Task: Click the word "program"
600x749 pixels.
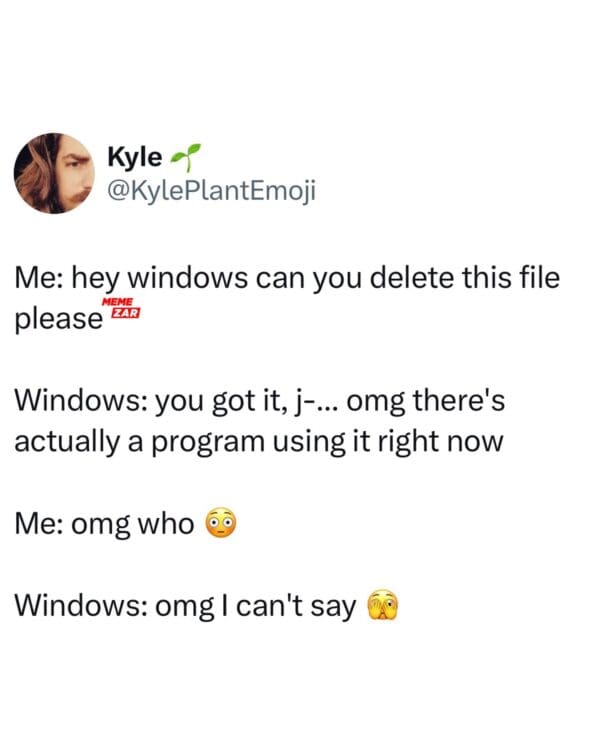Action: 208,442
